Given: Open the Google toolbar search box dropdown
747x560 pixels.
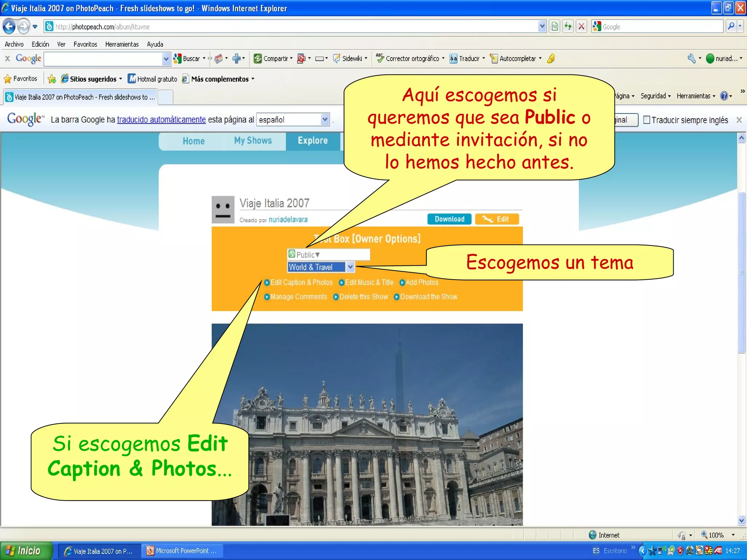Looking at the screenshot, I should tap(166, 59).
